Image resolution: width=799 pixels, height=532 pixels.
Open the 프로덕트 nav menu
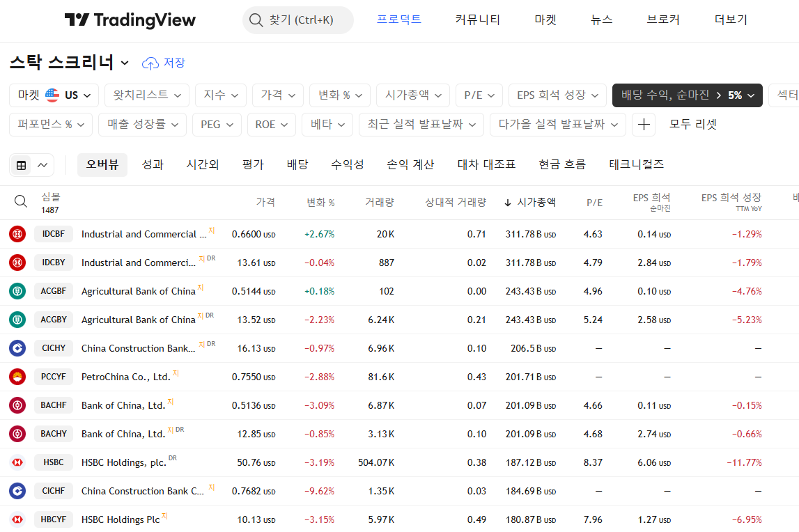click(399, 20)
